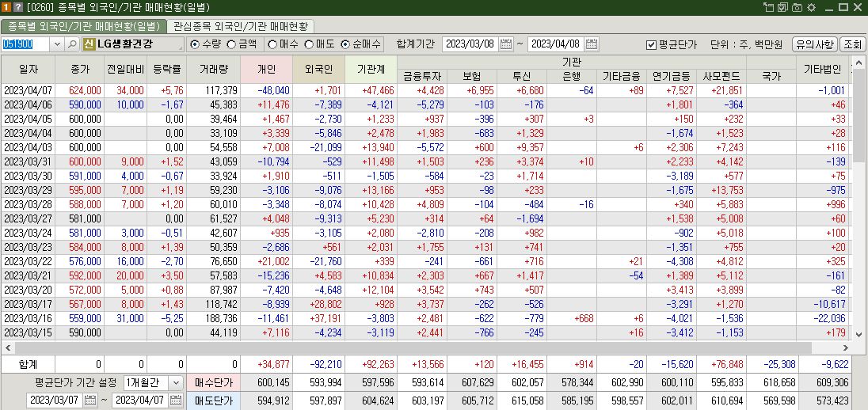This screenshot has width=868, height=410.
Task: Click the 연기금등 column header
Action: (672, 76)
